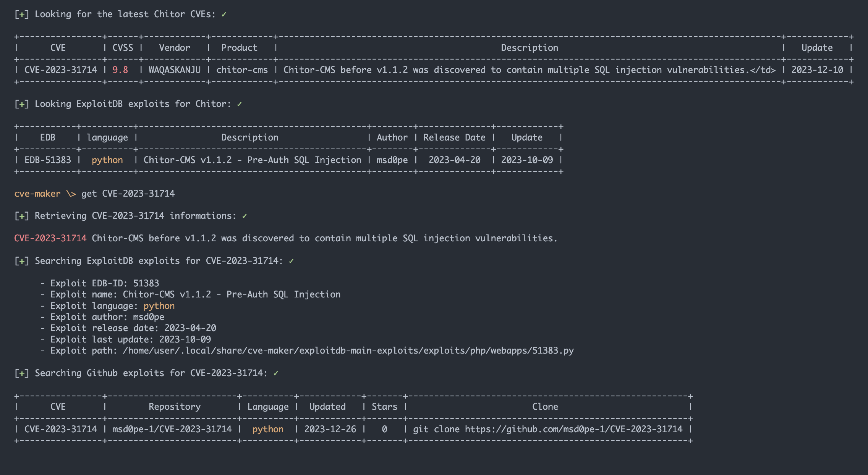Select WAQASKANJU vendor cell
Viewport: 868px width, 475px height.
click(x=174, y=70)
